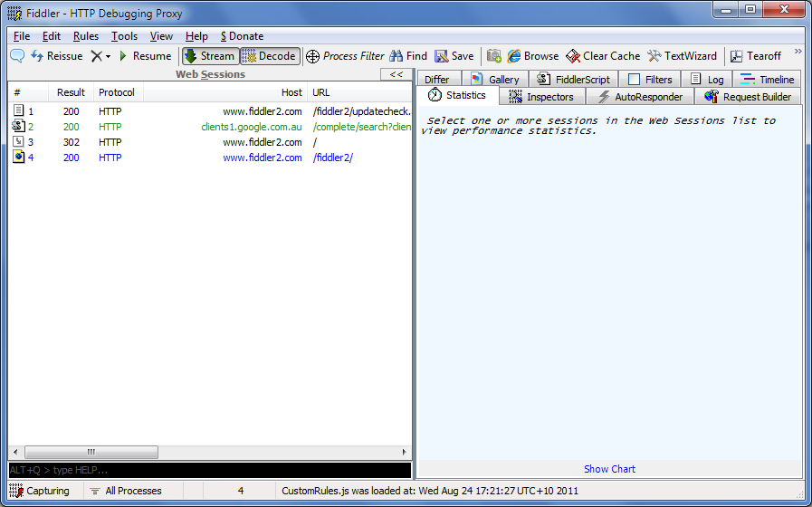The image size is (812, 507).
Task: Sort by the # column header
Action: (x=28, y=92)
